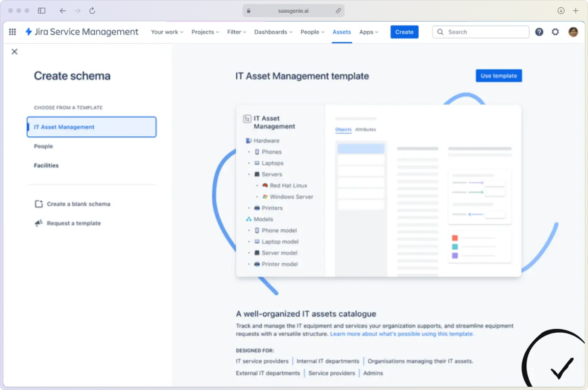
Task: Select the Assets navigation tab
Action: coord(342,32)
